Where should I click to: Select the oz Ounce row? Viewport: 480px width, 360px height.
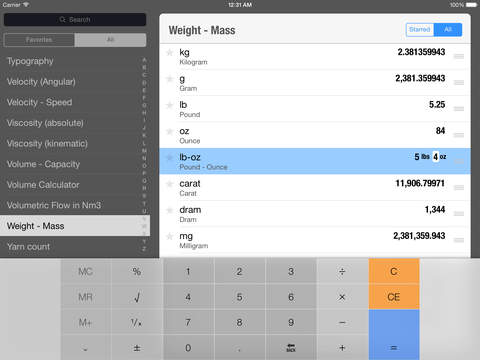[x=315, y=135]
